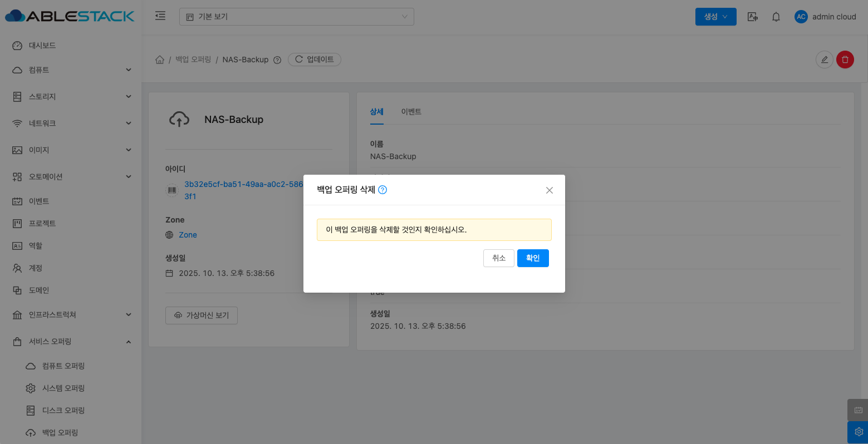This screenshot has height=444, width=868.
Task: Switch to the 이벤트 tab
Action: point(411,112)
